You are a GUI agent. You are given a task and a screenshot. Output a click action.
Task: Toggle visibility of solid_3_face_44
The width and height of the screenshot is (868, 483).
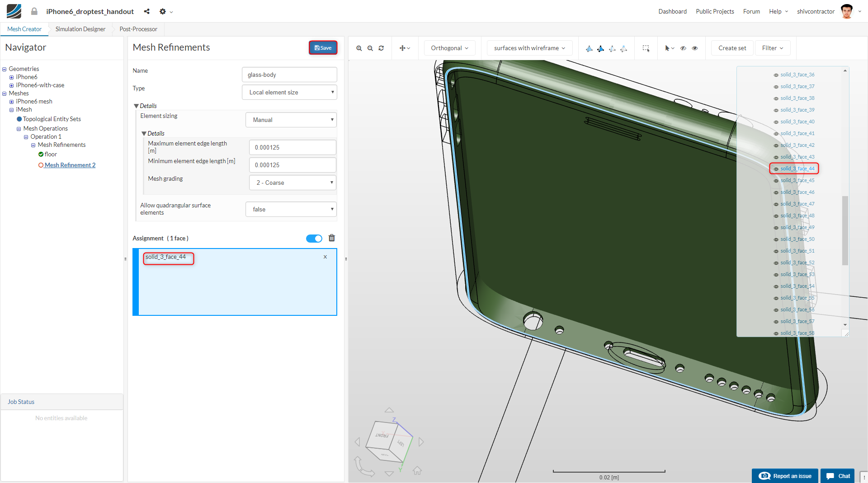(x=776, y=169)
